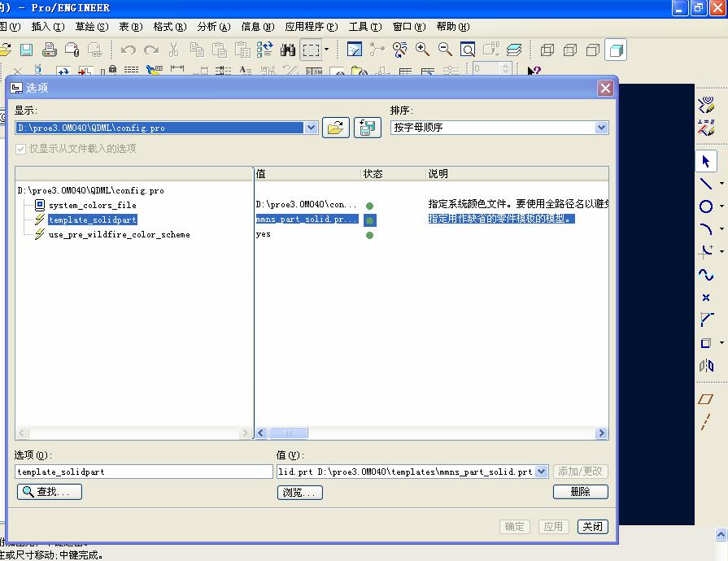The width and height of the screenshot is (728, 561).
Task: Select the Line sketch tool
Action: (x=706, y=184)
